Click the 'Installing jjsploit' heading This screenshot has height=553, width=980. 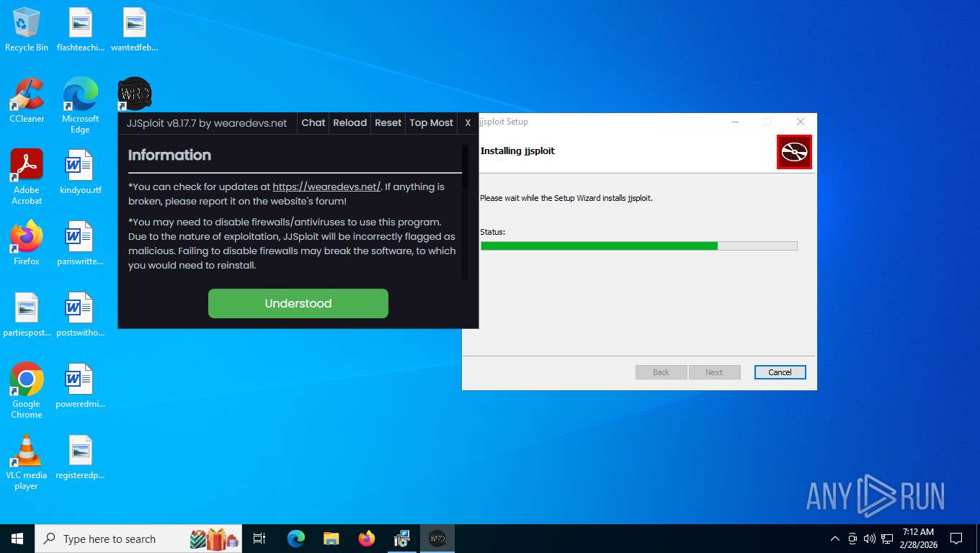click(x=518, y=151)
